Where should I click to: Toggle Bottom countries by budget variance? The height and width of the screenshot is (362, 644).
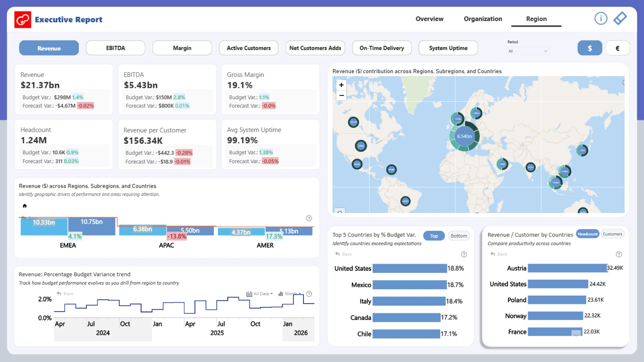[x=459, y=236]
